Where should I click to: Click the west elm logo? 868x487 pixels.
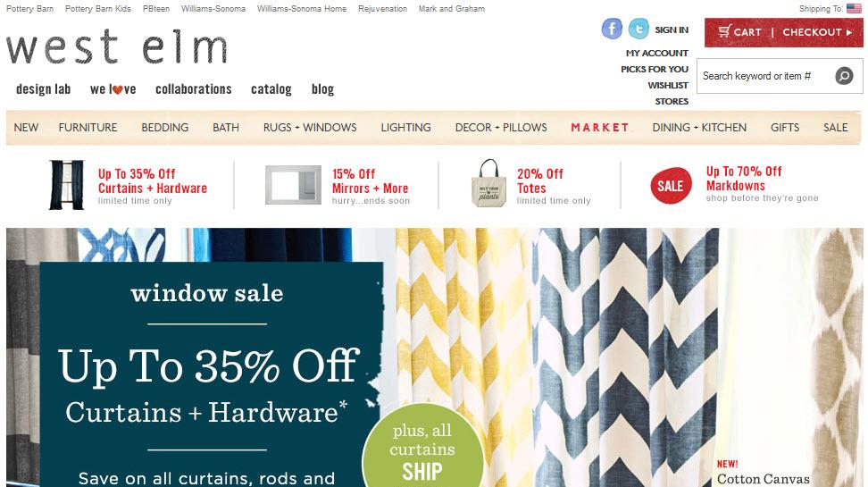click(117, 47)
